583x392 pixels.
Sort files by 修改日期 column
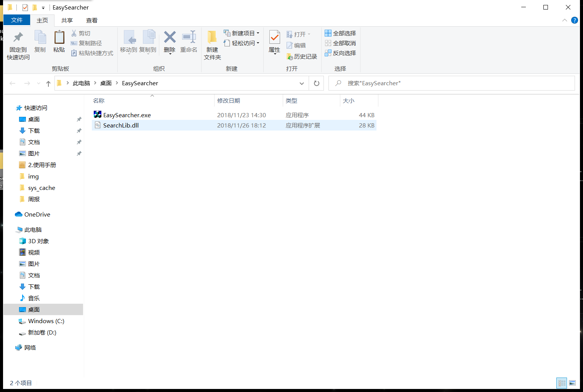tap(229, 100)
